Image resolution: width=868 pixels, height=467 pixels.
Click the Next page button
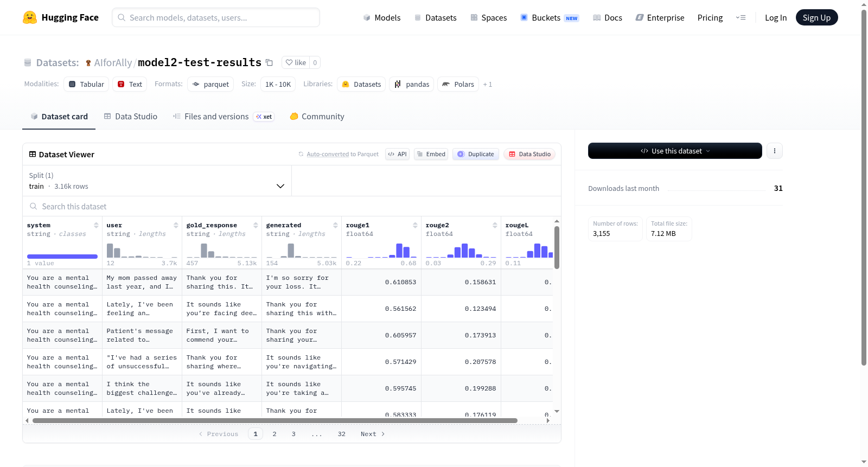coord(373,434)
